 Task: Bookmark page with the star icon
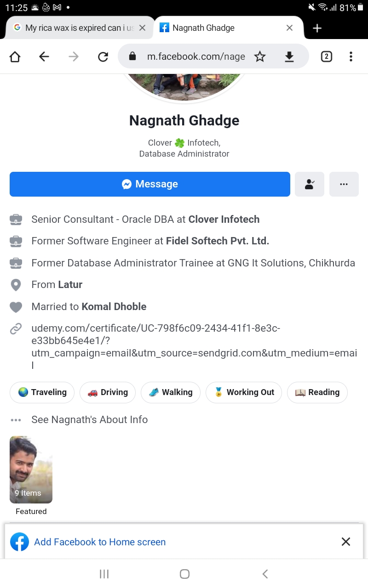pos(260,57)
